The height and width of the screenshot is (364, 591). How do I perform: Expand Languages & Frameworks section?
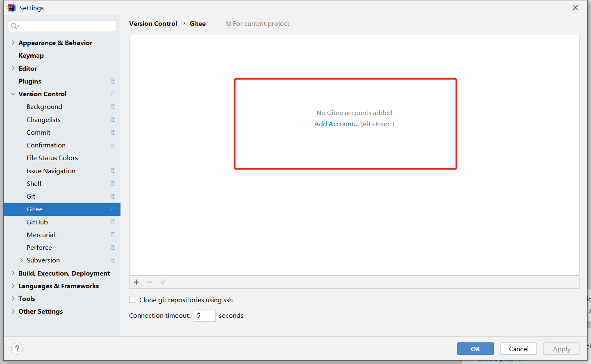[x=13, y=286]
